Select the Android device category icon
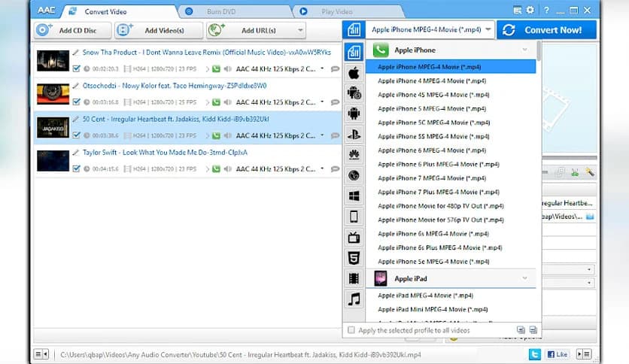This screenshot has width=629, height=364. [354, 114]
